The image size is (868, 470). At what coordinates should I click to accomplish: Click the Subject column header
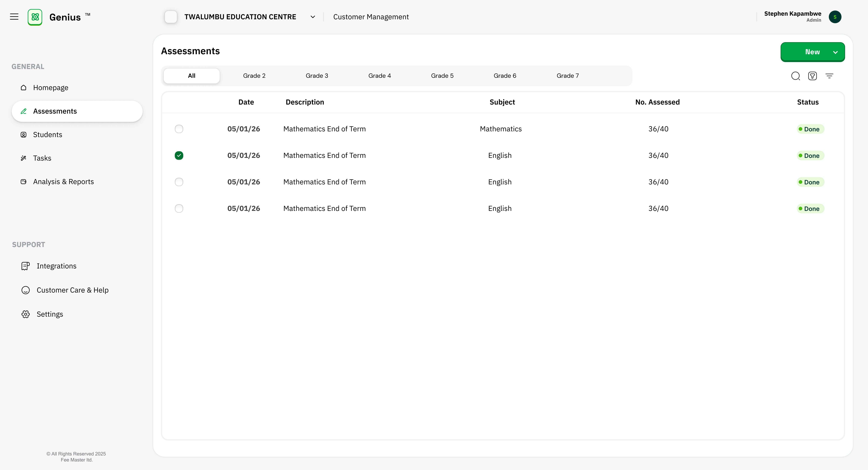[x=502, y=102]
